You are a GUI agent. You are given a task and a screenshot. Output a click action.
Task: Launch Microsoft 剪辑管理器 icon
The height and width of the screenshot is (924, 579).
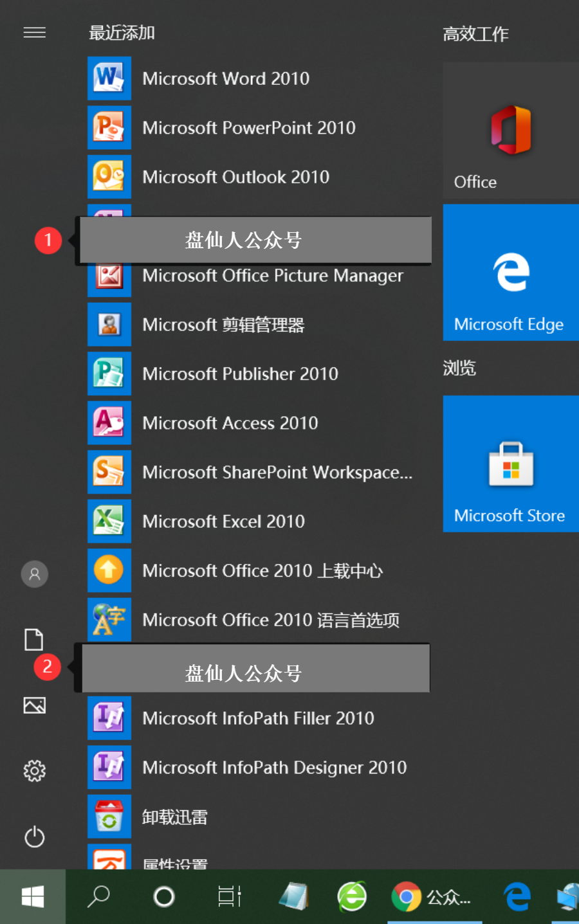pos(109,325)
